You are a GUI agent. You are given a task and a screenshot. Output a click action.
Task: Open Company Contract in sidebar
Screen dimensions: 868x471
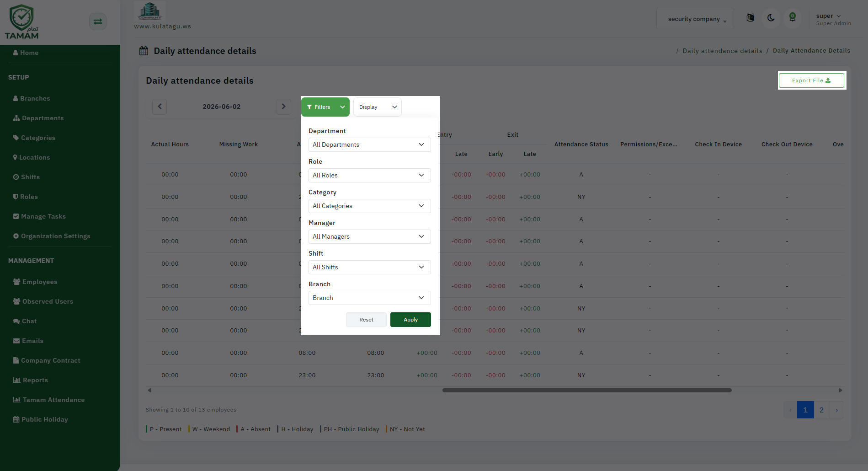point(47,360)
